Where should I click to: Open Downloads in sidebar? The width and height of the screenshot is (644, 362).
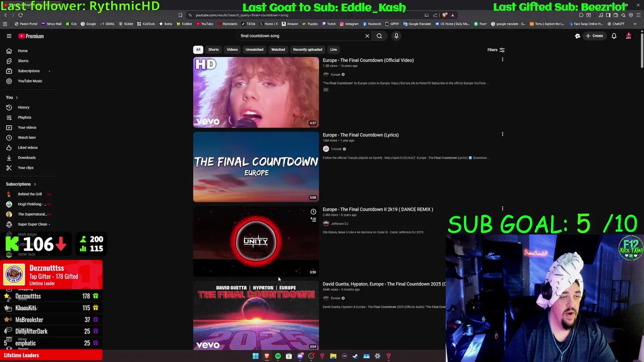(27, 157)
